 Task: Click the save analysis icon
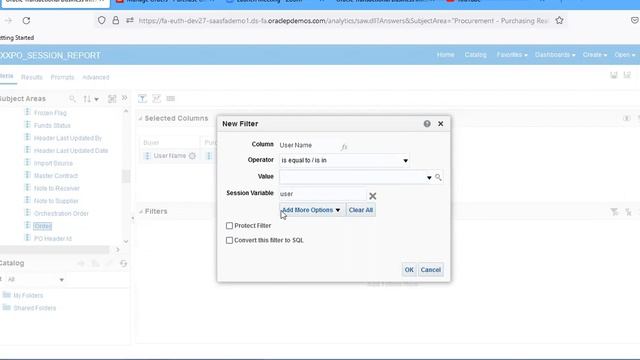coord(613,75)
